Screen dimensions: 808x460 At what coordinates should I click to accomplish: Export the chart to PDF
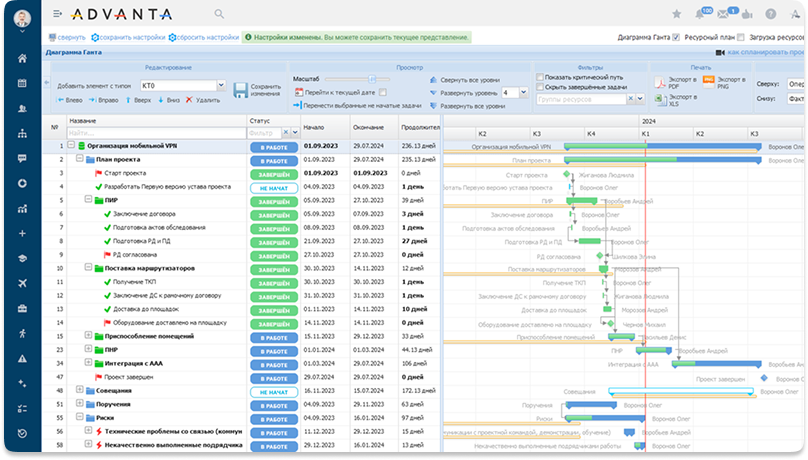tap(660, 84)
